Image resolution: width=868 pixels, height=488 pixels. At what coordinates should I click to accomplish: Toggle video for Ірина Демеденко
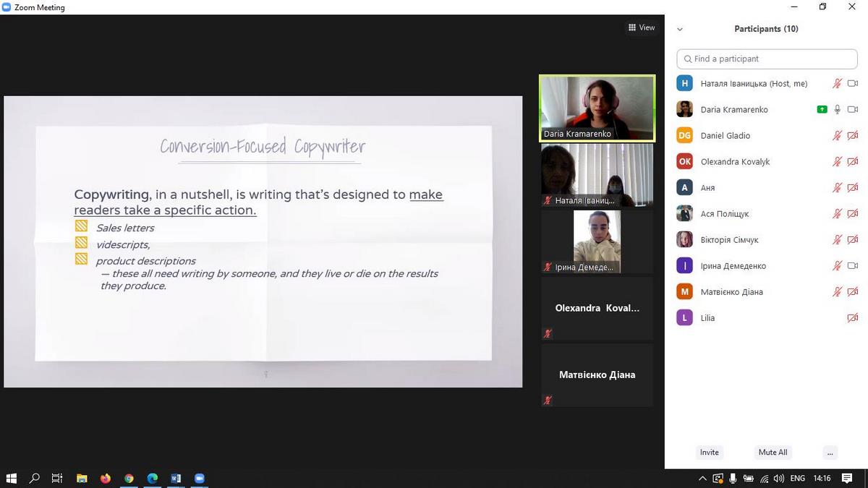coord(853,266)
